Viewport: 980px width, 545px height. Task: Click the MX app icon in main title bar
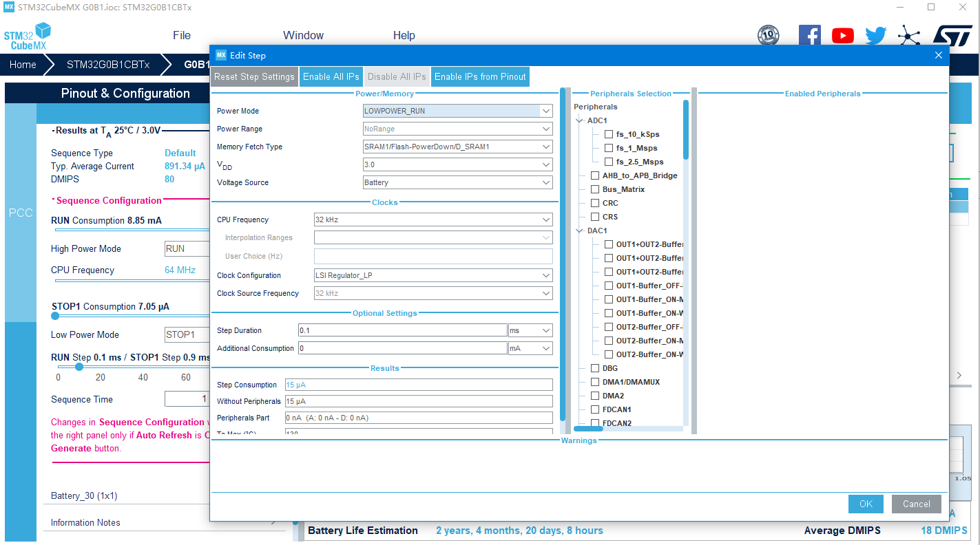point(9,7)
